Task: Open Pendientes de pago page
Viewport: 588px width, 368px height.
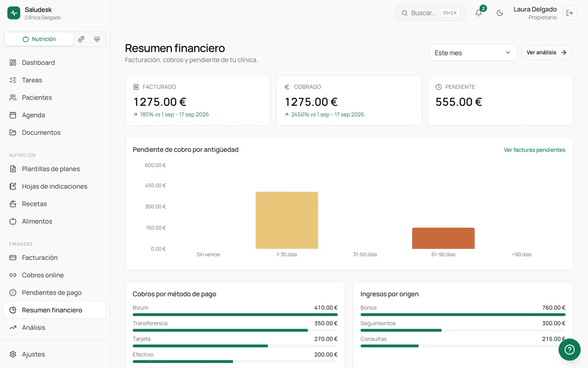Action: point(55,293)
